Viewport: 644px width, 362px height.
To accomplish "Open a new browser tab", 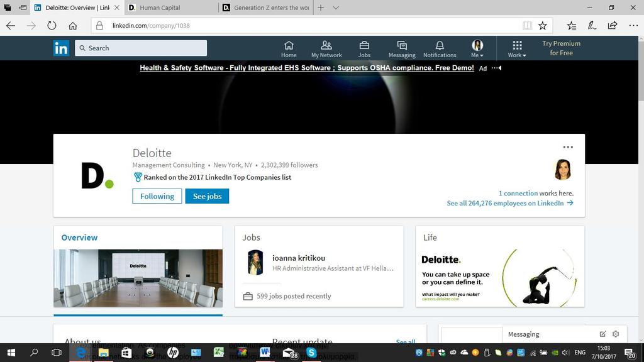I will pos(321,8).
